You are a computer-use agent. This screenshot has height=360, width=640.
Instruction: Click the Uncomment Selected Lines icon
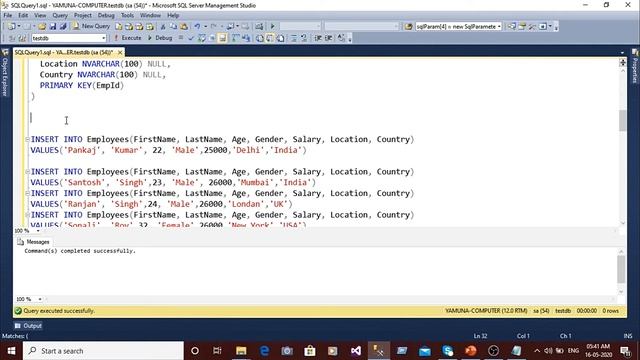[x=304, y=38]
